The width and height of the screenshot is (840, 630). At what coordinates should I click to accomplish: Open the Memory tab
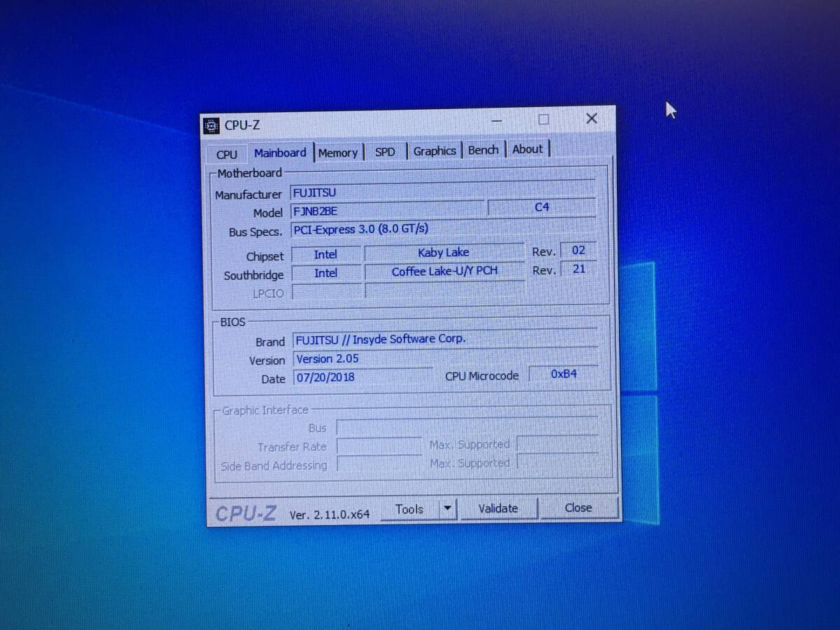click(338, 153)
